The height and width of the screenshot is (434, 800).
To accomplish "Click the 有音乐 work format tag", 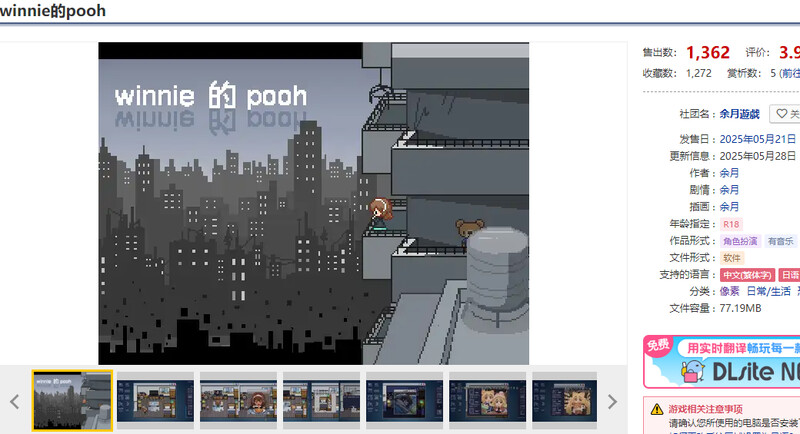I will pyautogui.click(x=781, y=241).
